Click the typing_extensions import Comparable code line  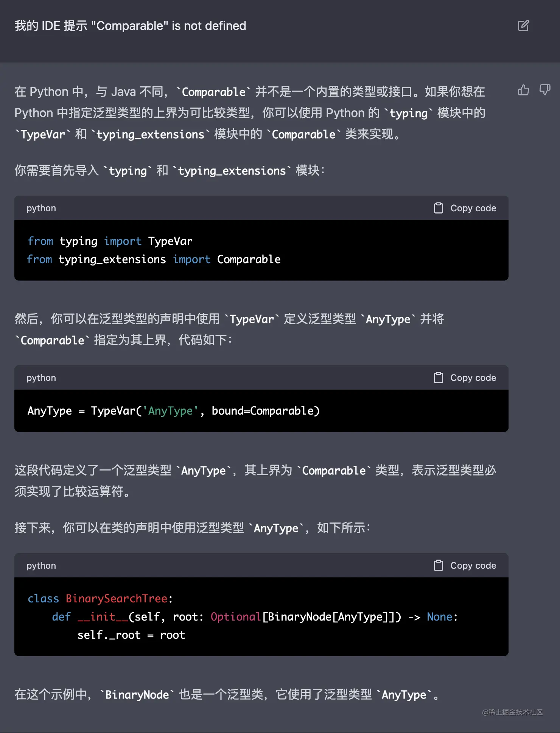[154, 259]
